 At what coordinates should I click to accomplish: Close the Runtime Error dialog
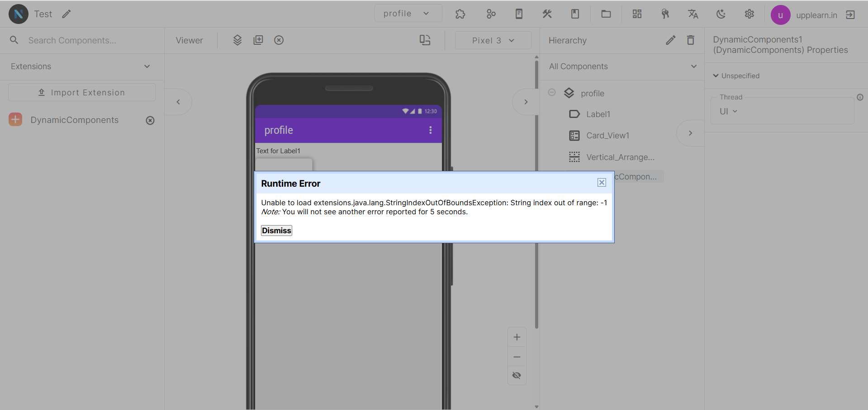pyautogui.click(x=602, y=182)
